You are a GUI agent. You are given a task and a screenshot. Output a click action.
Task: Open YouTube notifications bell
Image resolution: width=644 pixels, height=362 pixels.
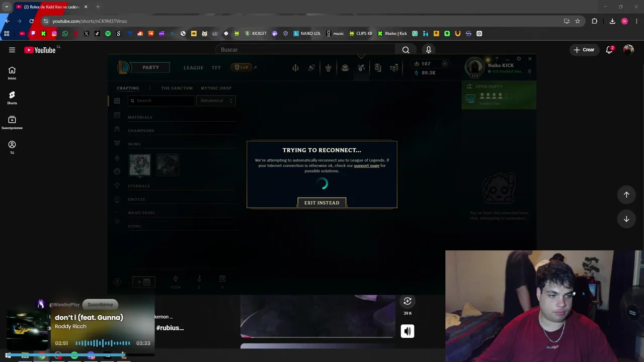[609, 50]
